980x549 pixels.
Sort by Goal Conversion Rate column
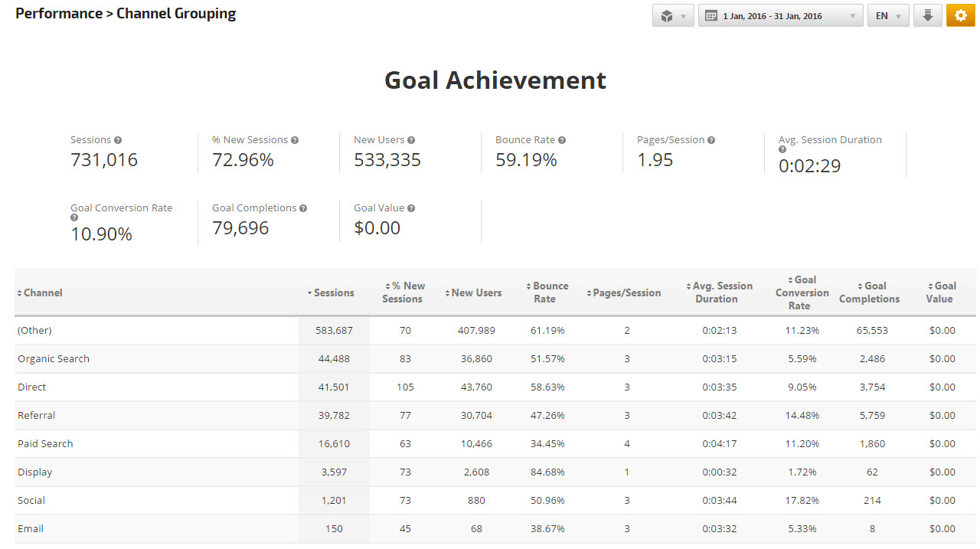click(801, 292)
